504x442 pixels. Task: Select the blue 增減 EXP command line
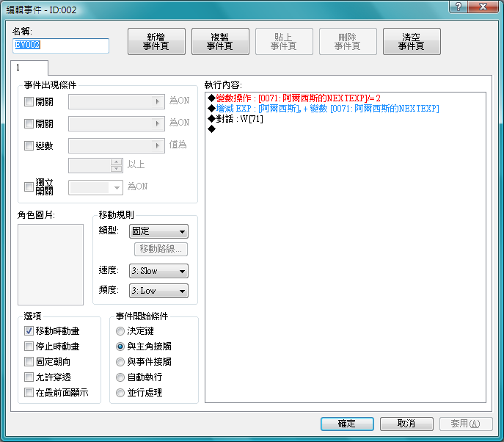pyautogui.click(x=324, y=109)
